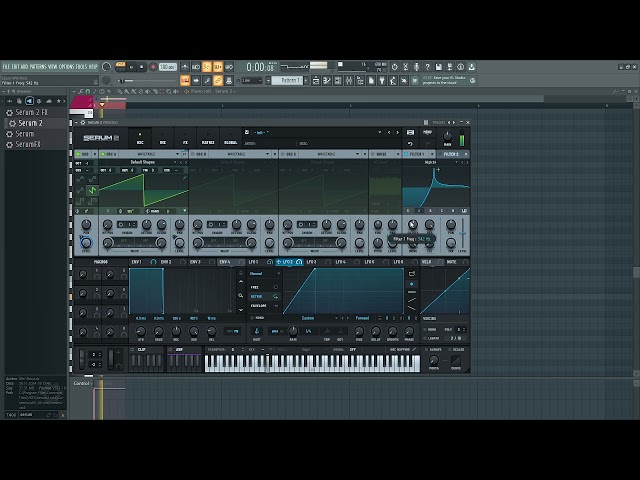This screenshot has height=480, width=640.
Task: Click the red record button
Action: tap(153, 67)
